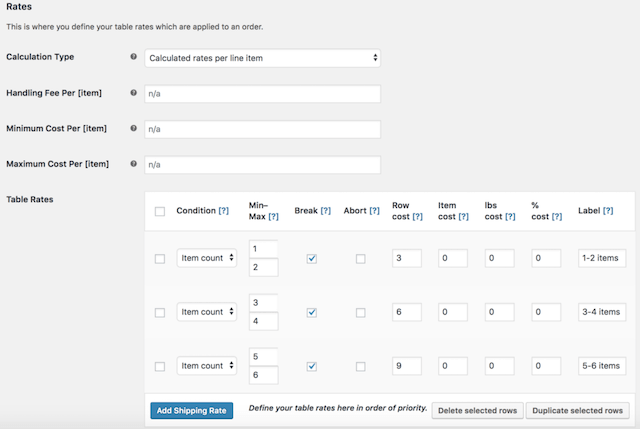Open the Label column [?] help link

607,211
